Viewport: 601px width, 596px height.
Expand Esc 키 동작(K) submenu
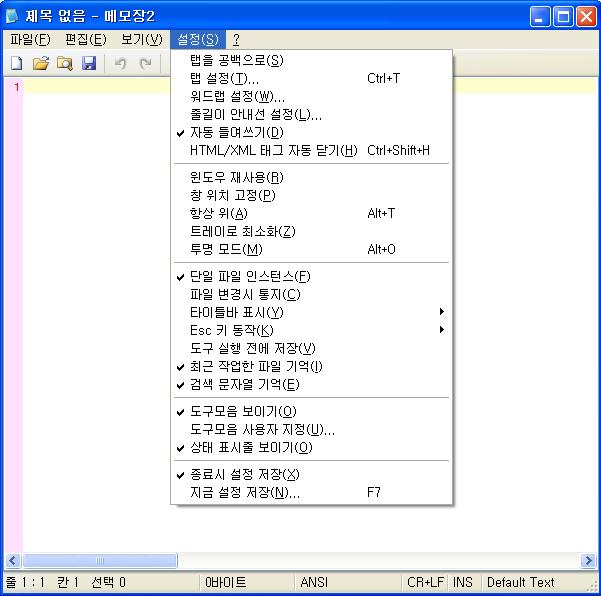(x=312, y=330)
